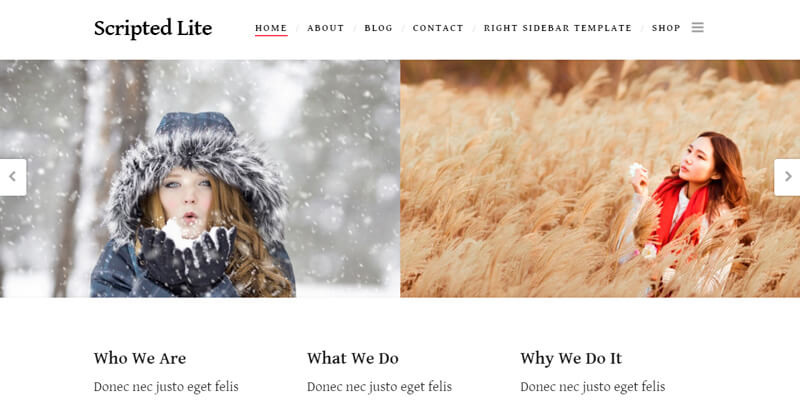800x400 pixels.
Task: Click the paragraph under What We Do
Action: 380,387
